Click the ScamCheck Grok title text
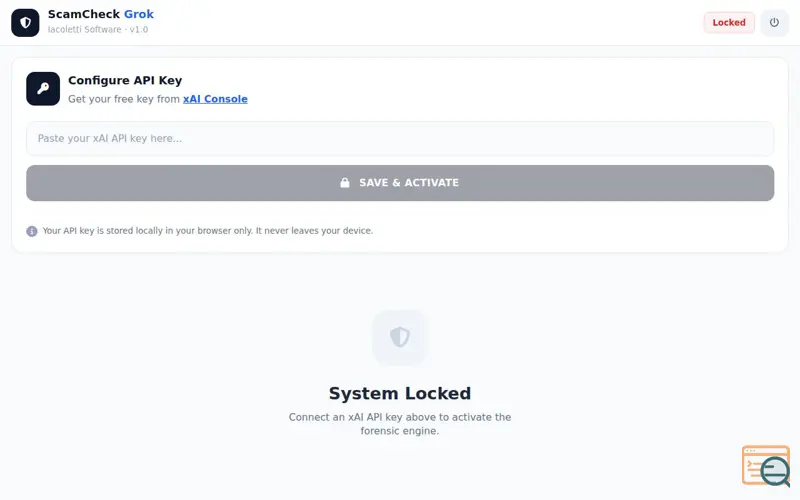 coord(101,14)
